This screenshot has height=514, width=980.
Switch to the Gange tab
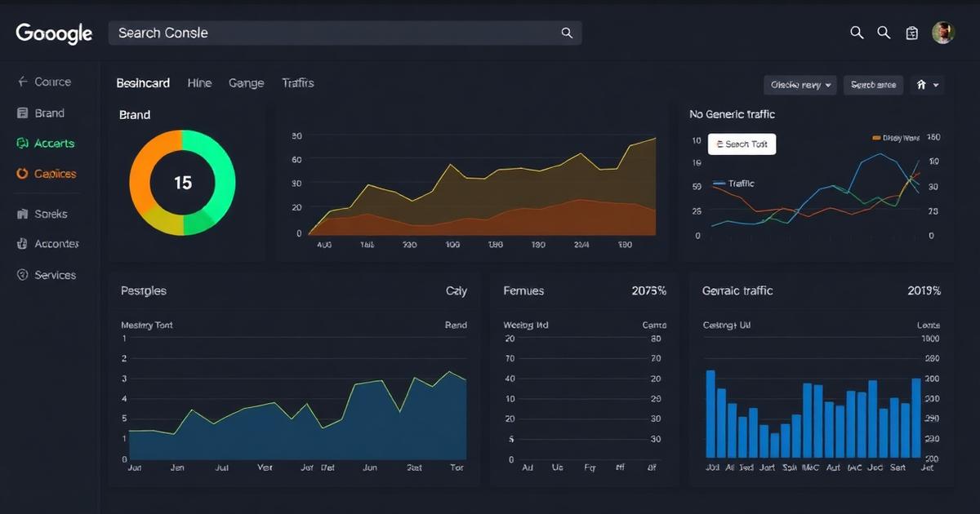pos(246,83)
